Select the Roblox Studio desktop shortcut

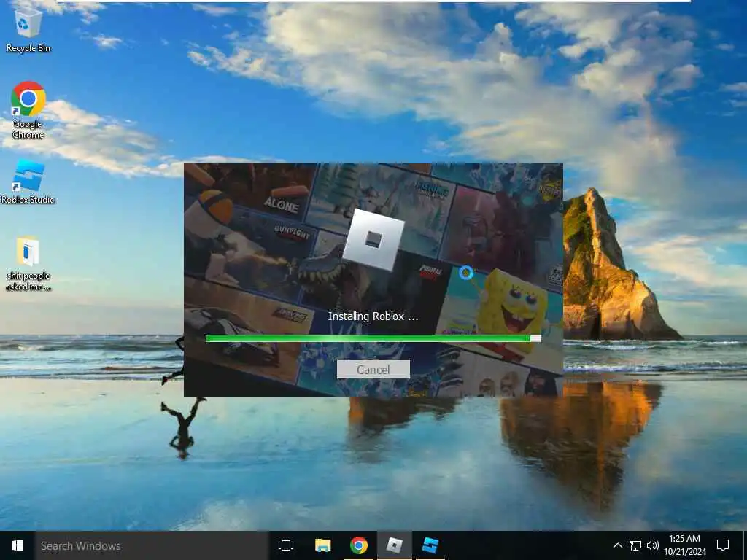[28, 182]
